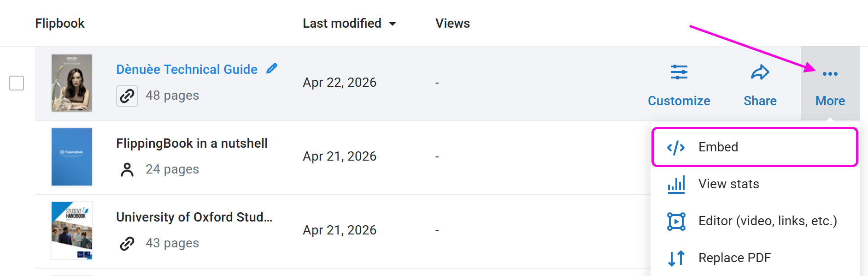
Task: Click the View stats chart icon
Action: [x=676, y=185]
